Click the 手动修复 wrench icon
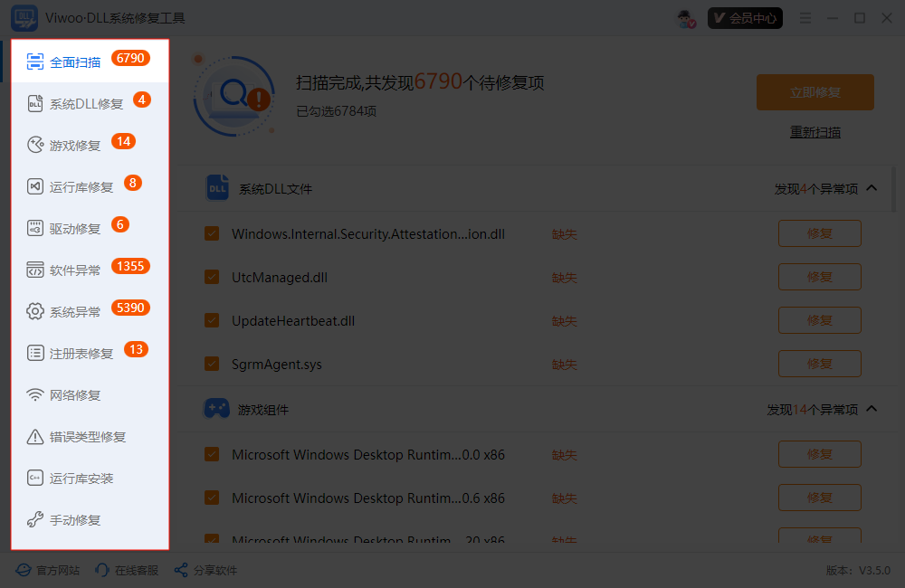 pos(35,520)
